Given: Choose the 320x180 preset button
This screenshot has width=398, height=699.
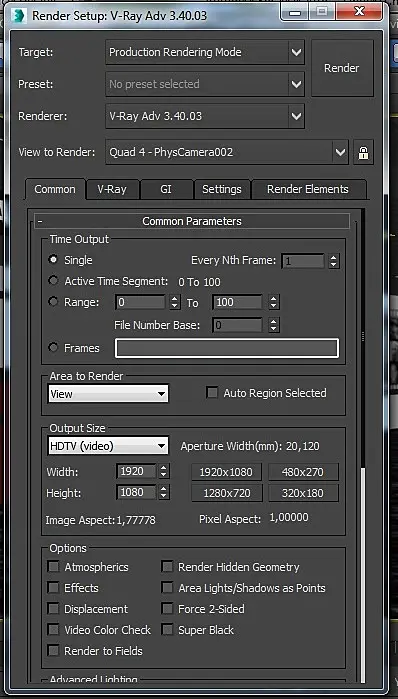Looking at the screenshot, I should pyautogui.click(x=303, y=493).
